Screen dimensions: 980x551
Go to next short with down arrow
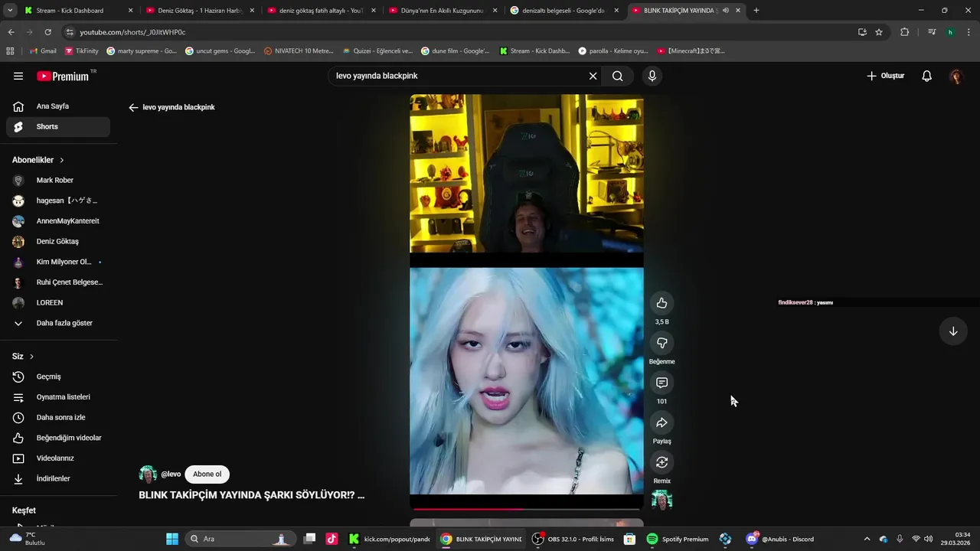(953, 331)
